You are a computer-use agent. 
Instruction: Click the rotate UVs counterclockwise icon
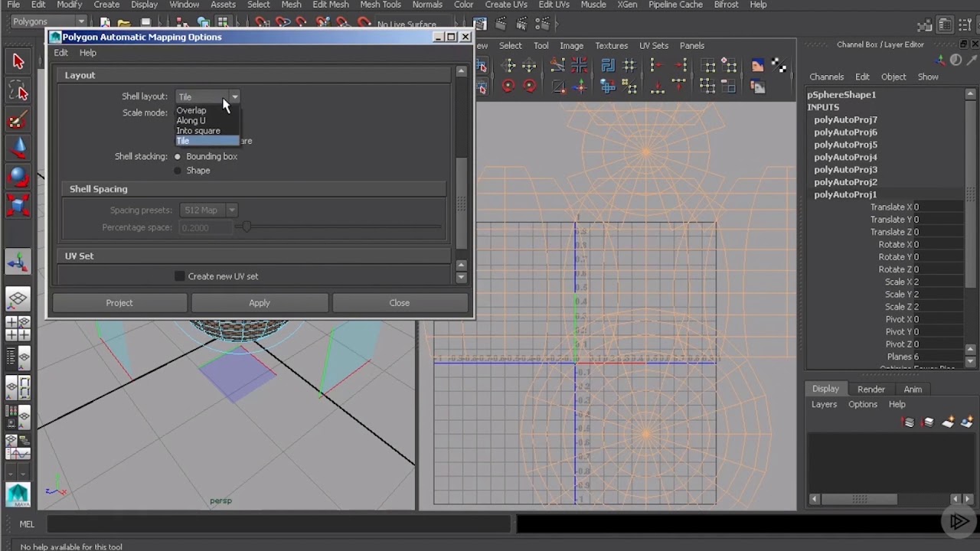pos(508,86)
